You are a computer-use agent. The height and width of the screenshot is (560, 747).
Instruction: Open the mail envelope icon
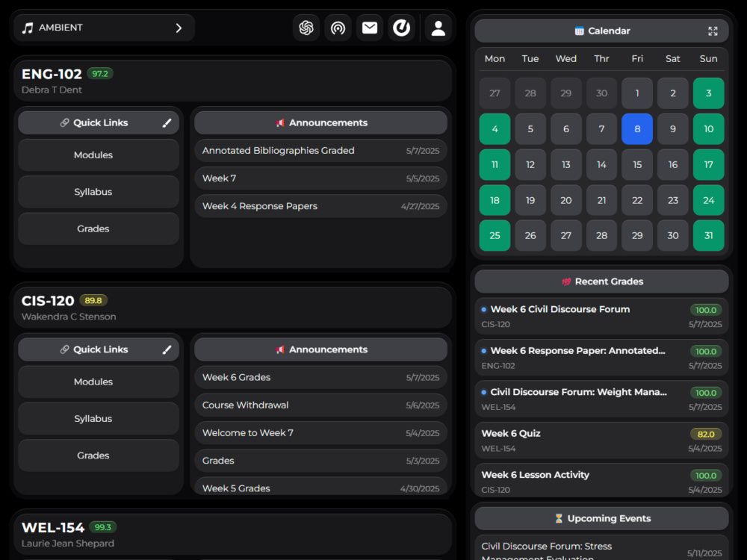(370, 28)
